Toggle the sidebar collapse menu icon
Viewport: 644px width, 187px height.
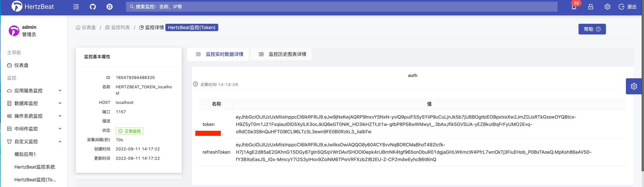point(76,7)
